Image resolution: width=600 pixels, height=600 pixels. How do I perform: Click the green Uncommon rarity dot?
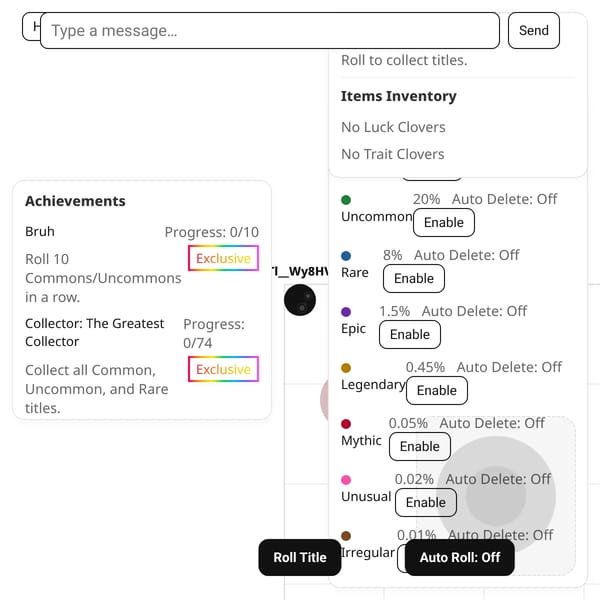[x=346, y=200]
